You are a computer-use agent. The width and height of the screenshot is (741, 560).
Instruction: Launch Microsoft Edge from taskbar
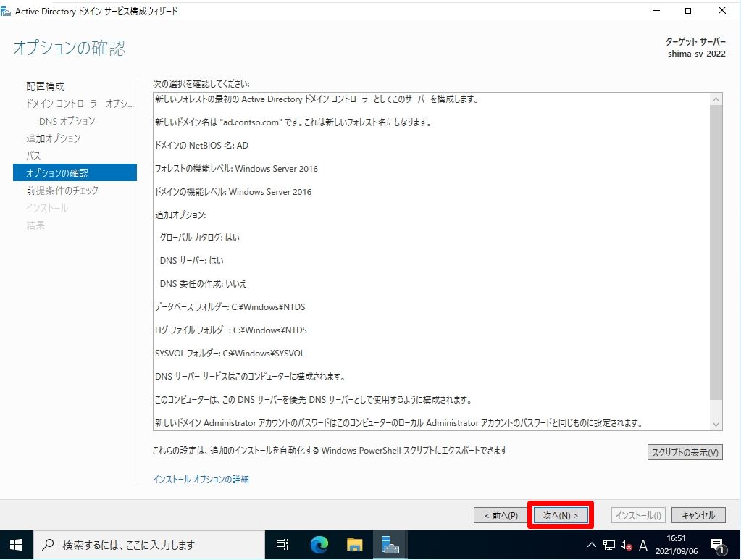[x=319, y=545]
